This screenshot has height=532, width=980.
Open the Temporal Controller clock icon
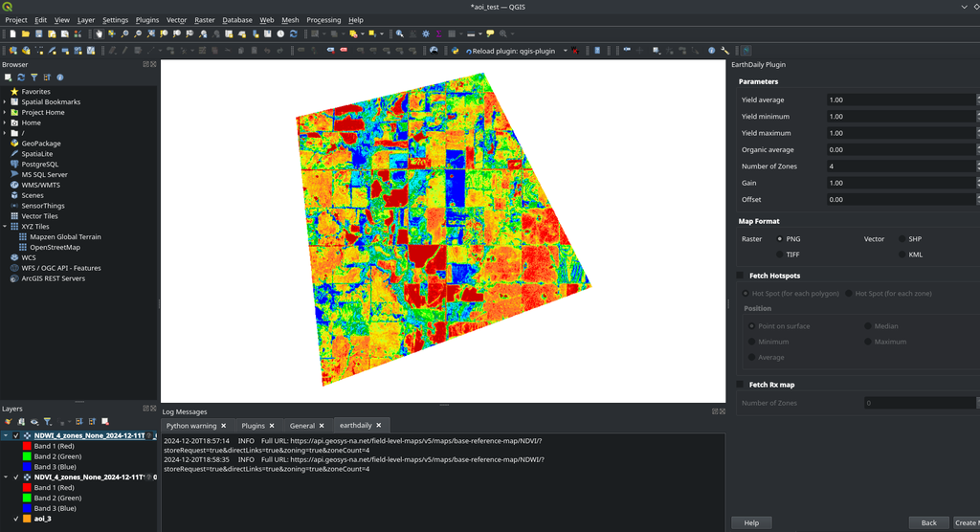pos(280,33)
